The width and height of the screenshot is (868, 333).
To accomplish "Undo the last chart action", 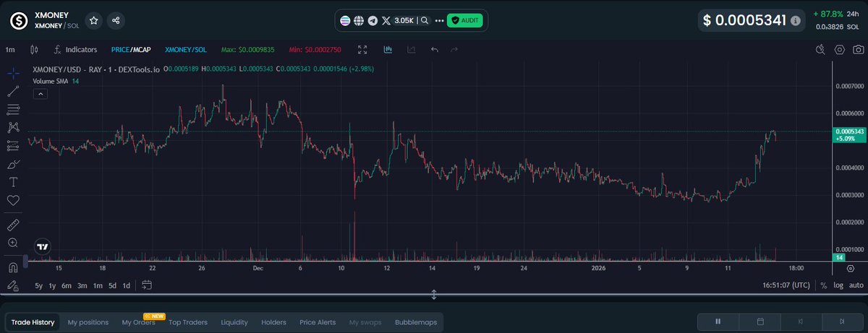I will click(435, 50).
